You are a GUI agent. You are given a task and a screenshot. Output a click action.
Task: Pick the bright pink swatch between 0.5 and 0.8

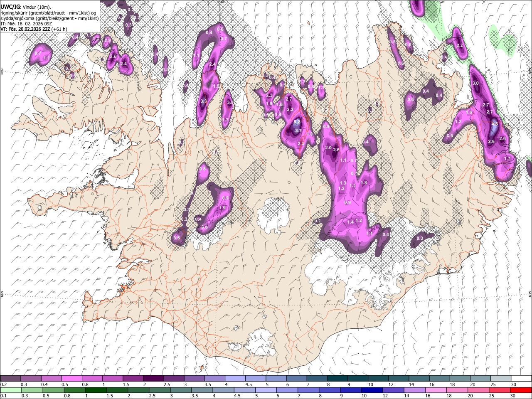[x=71, y=379]
